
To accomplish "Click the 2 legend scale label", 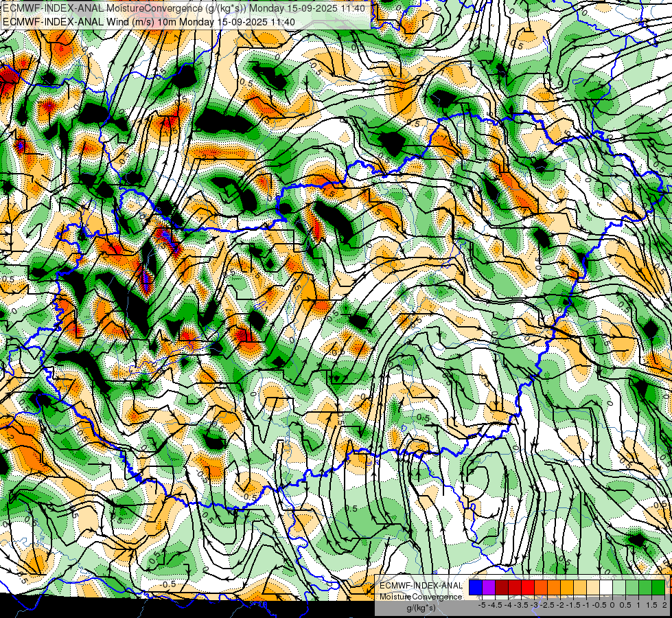I will click(664, 605).
